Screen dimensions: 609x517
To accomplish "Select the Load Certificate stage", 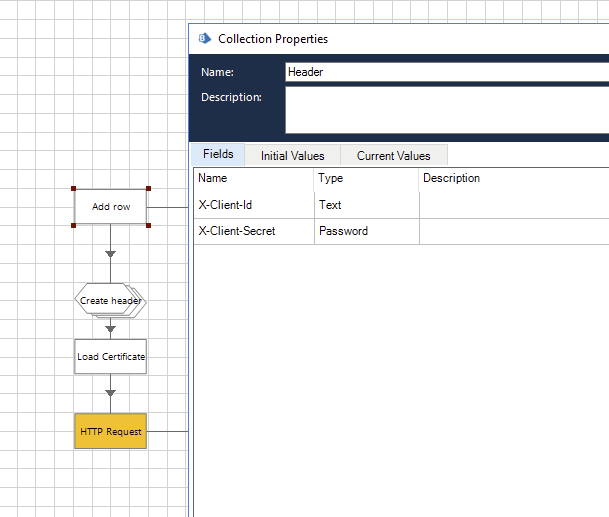I will click(x=111, y=357).
